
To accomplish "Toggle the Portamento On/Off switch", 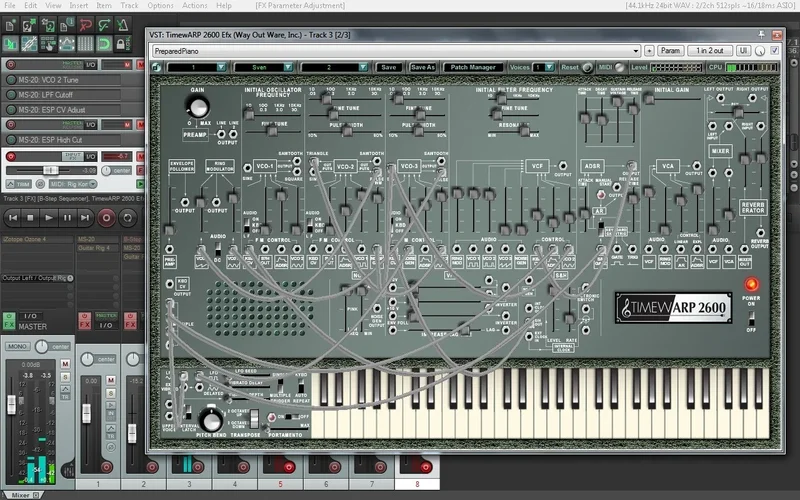I will 291,417.
